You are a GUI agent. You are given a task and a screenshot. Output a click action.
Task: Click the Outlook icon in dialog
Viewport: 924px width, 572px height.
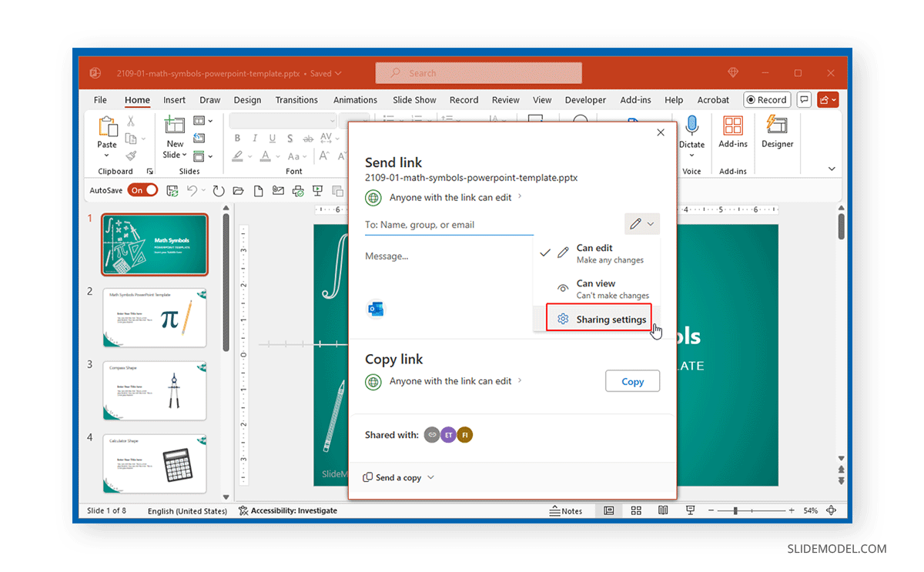[376, 309]
